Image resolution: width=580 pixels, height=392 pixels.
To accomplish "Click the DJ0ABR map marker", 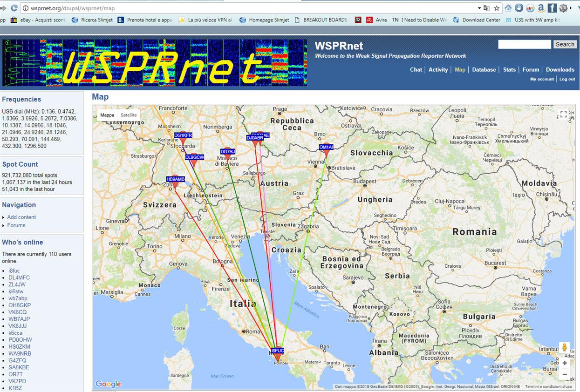I will (255, 141).
